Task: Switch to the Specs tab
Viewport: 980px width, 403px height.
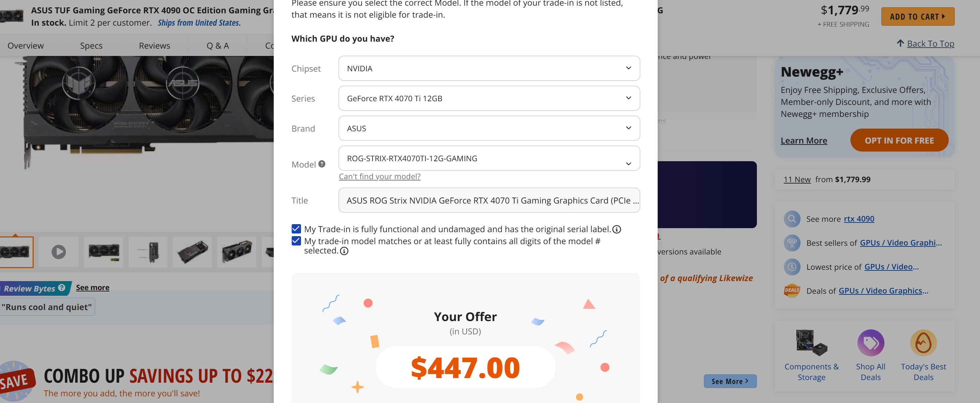Action: pos(91,46)
